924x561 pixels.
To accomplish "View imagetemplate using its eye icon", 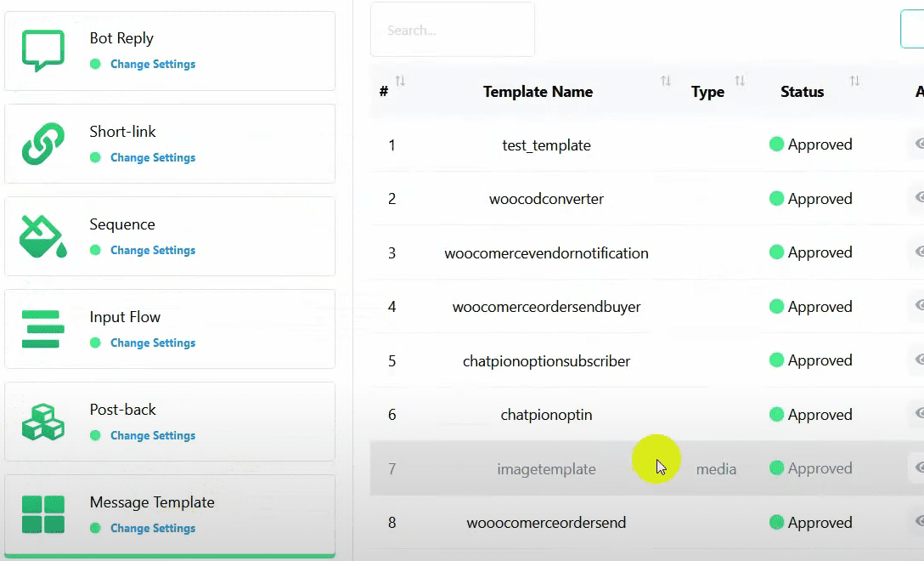I will [919, 467].
